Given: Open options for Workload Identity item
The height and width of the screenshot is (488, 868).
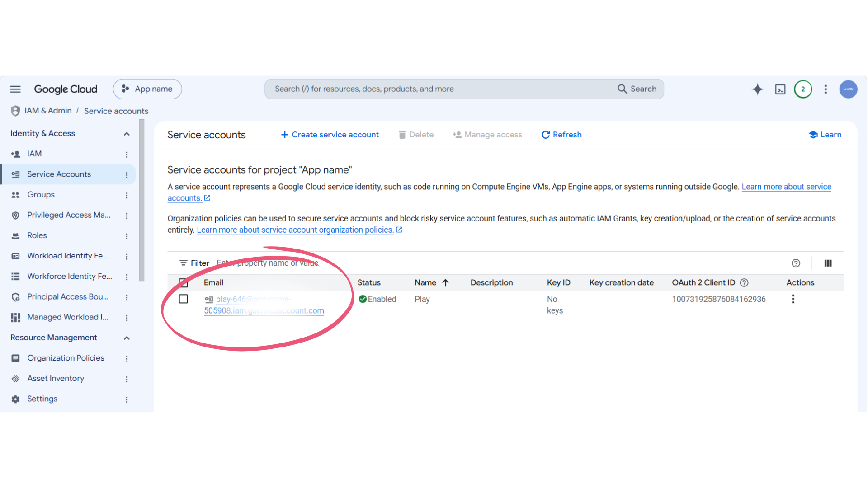Looking at the screenshot, I should (127, 256).
